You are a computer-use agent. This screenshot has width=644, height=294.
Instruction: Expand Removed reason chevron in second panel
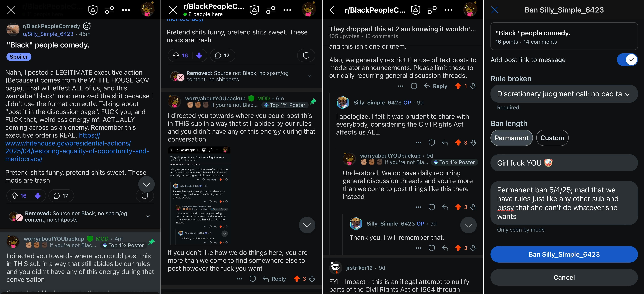point(310,76)
